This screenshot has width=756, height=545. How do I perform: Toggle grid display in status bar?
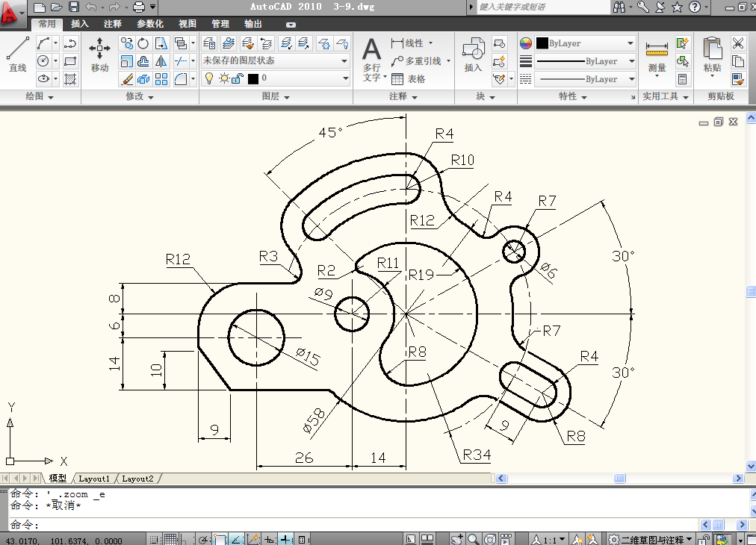(170, 539)
